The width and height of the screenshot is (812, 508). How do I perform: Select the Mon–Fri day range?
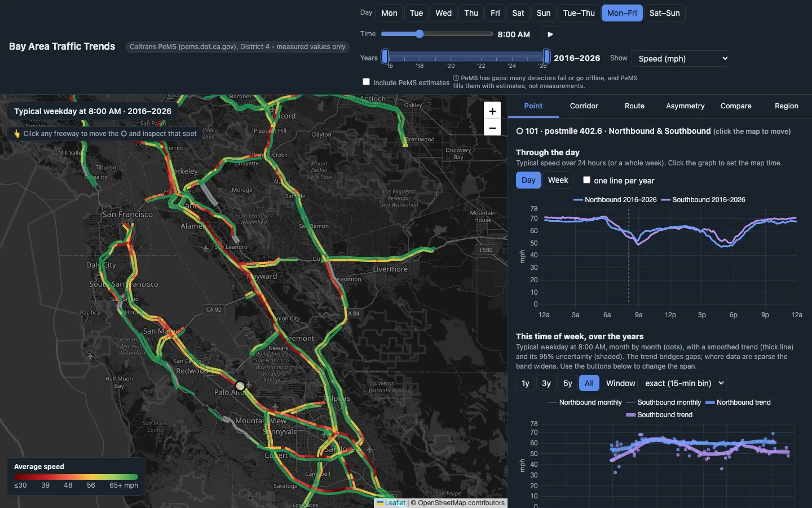point(622,13)
